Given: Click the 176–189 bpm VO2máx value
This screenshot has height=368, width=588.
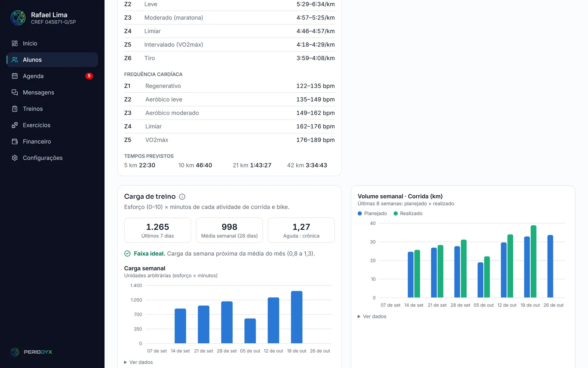Looking at the screenshot, I should [316, 140].
